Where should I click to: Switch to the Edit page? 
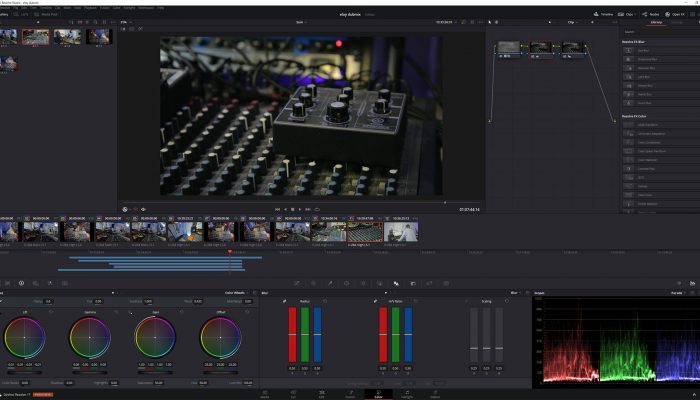pos(321,394)
